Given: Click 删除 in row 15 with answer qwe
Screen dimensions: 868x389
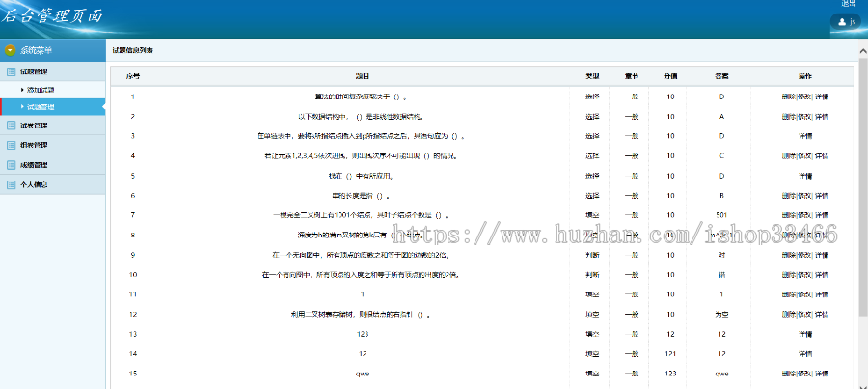Looking at the screenshot, I should point(788,374).
